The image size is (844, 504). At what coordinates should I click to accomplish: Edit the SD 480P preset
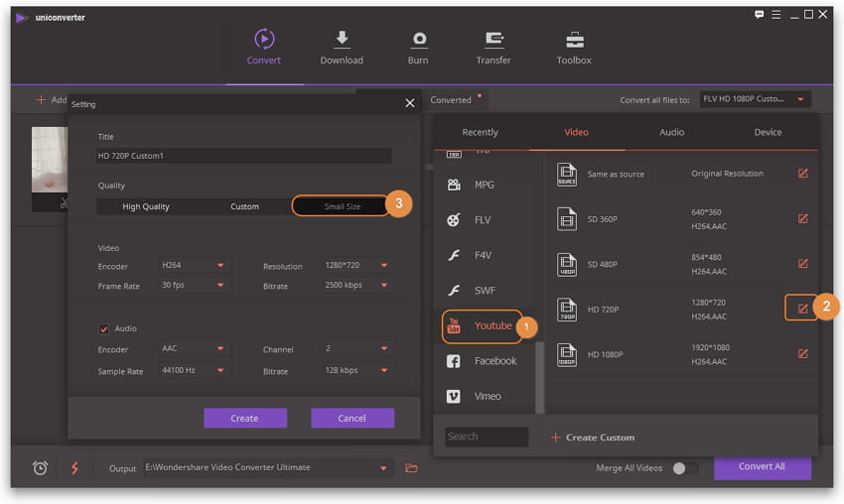coord(802,264)
